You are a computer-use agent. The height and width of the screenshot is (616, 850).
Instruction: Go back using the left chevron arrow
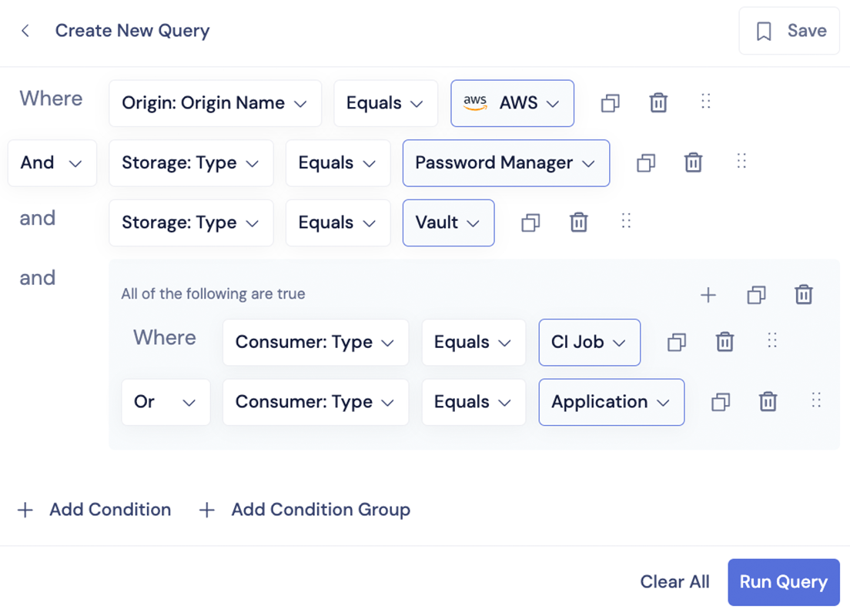pos(25,31)
